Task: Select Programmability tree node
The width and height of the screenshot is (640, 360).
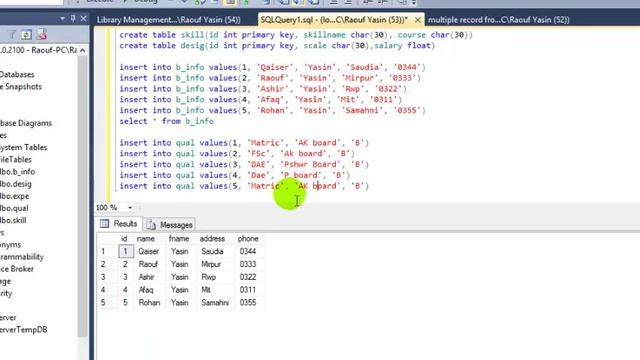Action: 22,257
